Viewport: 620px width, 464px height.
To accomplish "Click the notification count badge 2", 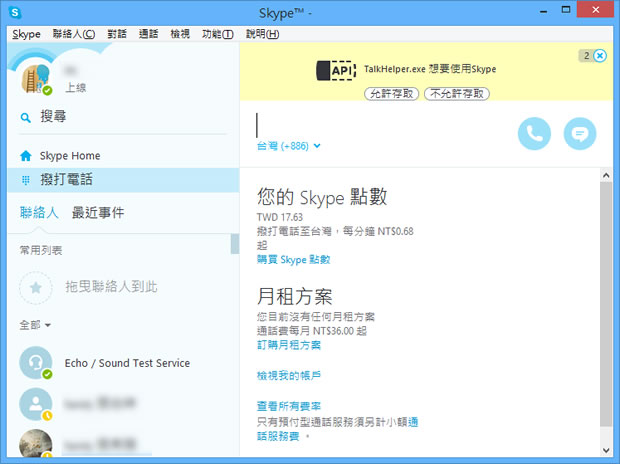I will (586, 56).
